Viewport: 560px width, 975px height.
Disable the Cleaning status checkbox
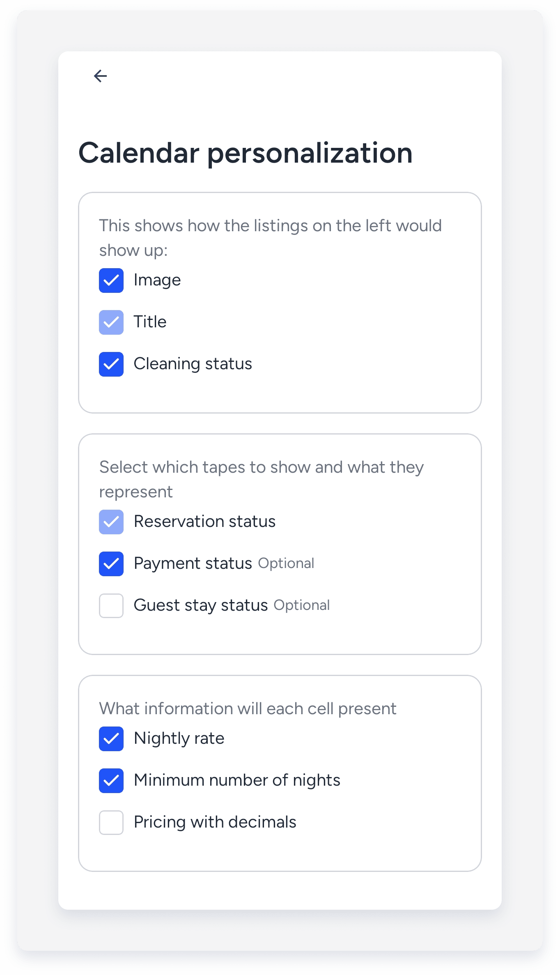pyautogui.click(x=111, y=364)
